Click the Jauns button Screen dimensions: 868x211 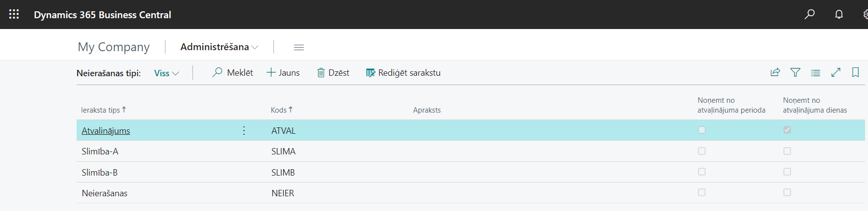click(x=283, y=73)
